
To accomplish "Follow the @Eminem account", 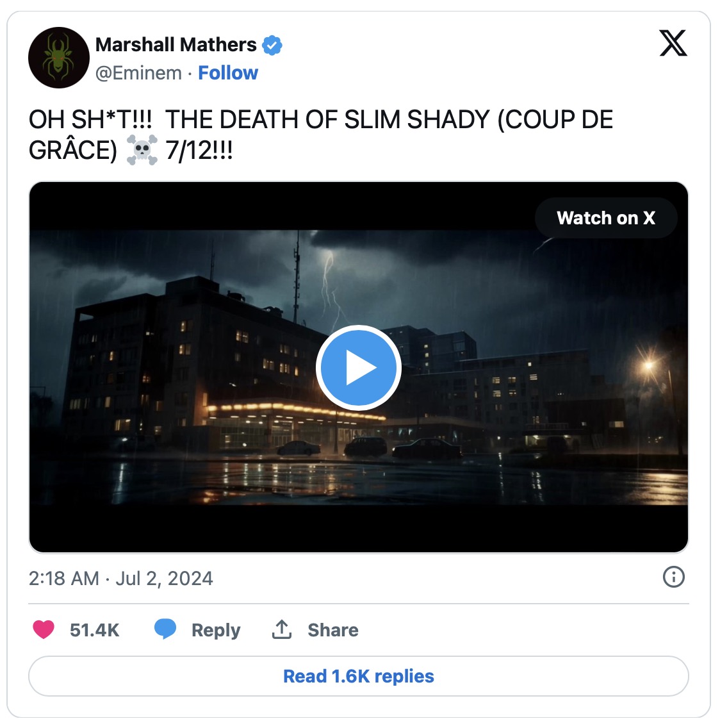I will tap(228, 73).
